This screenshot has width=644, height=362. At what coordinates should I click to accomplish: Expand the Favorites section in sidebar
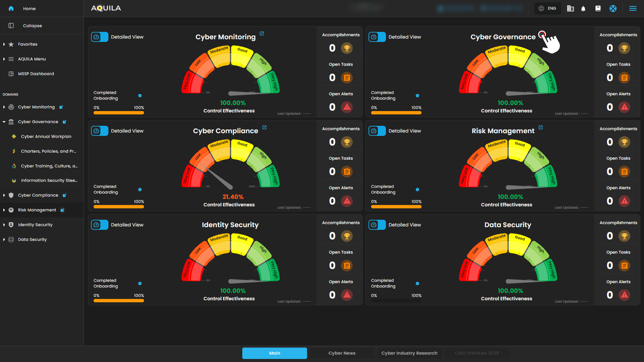tap(4, 44)
